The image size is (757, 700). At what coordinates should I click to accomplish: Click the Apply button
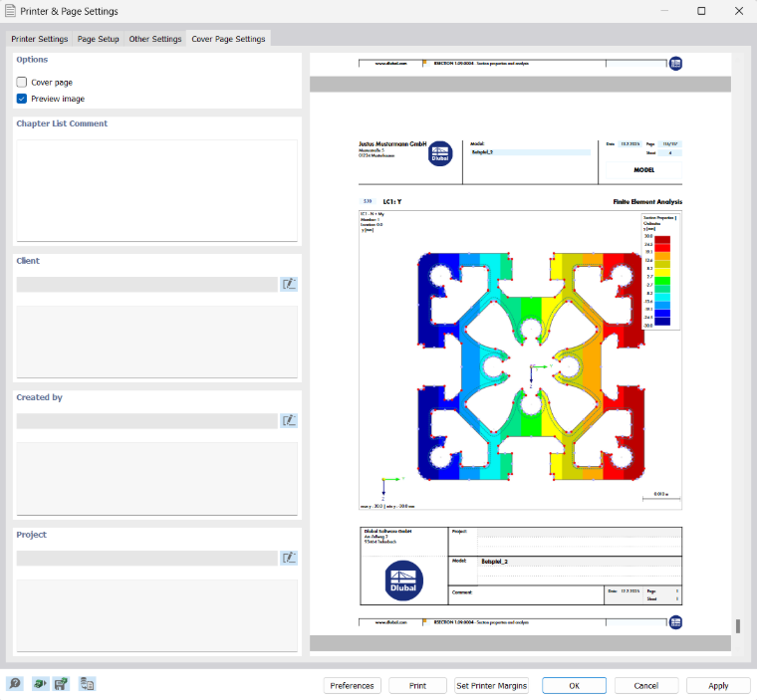[x=718, y=685]
